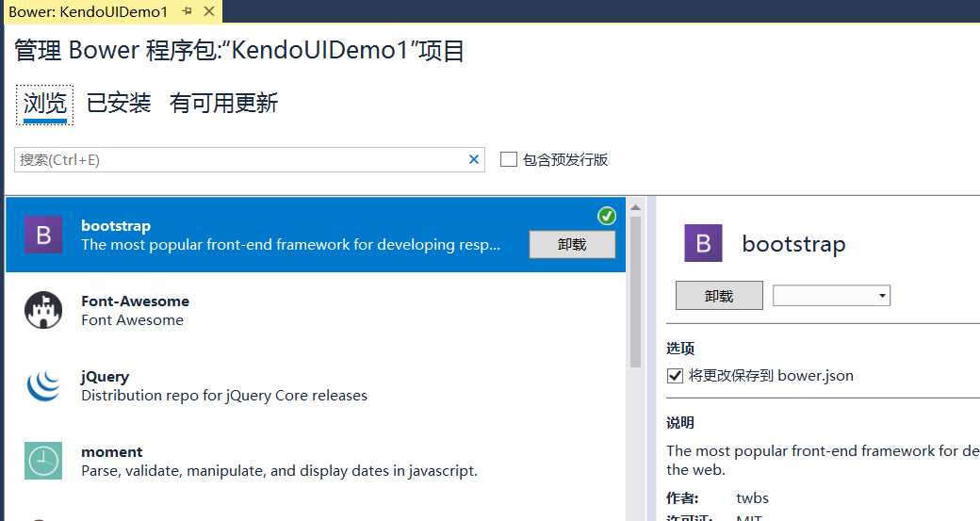Click the green installed checkmark on bootstrap row
The height and width of the screenshot is (521, 980).
pyautogui.click(x=606, y=216)
